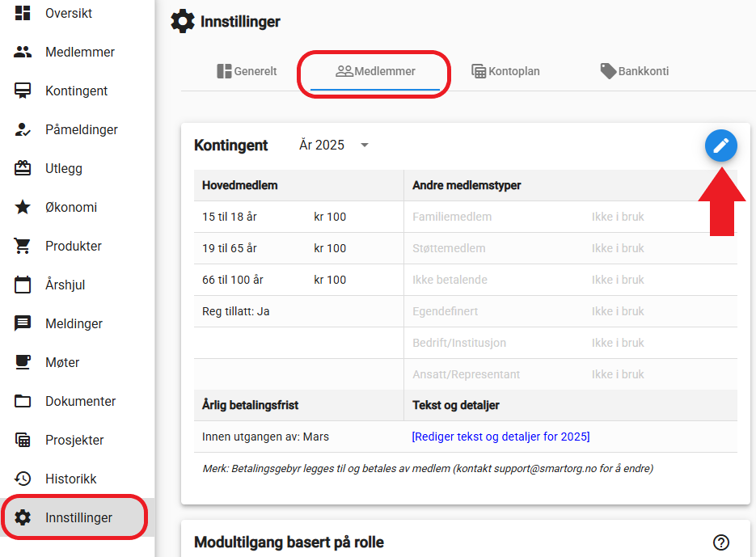Switch to the Generelt tab

tap(247, 71)
